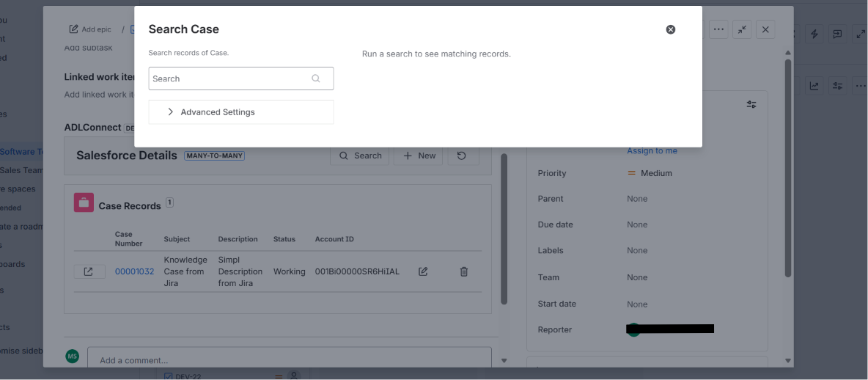Click the pencil icon beside Add epic
868x380 pixels.
coord(73,29)
